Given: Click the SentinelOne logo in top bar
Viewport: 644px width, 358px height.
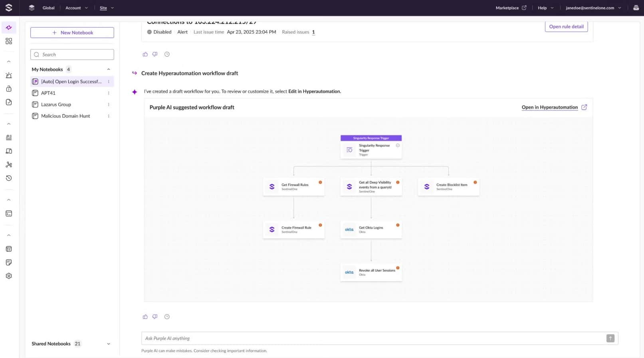Looking at the screenshot, I should click(9, 8).
